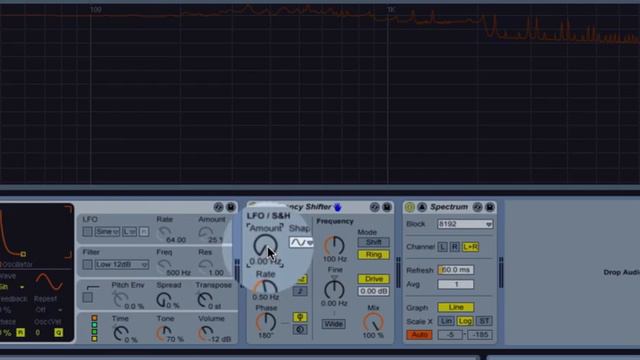Screen dimensions: 640x360
Task: Click the Transpose knob
Action: pyautogui.click(x=204, y=300)
